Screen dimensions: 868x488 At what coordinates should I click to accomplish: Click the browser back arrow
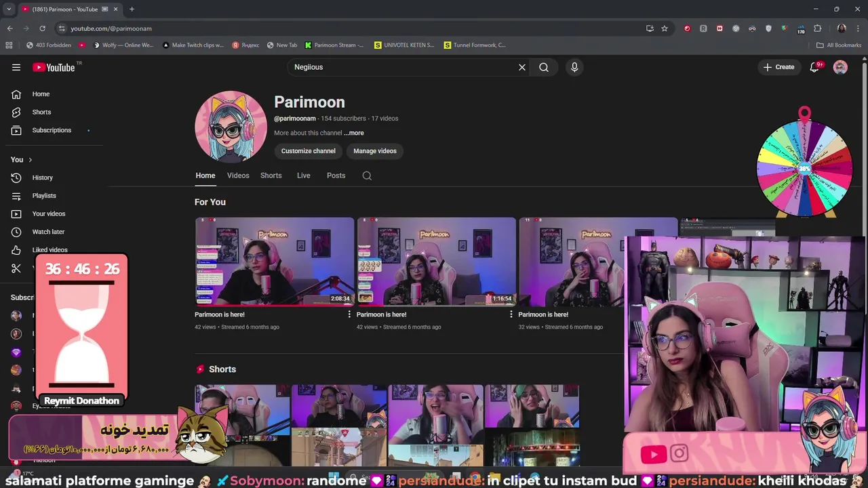[x=9, y=28]
